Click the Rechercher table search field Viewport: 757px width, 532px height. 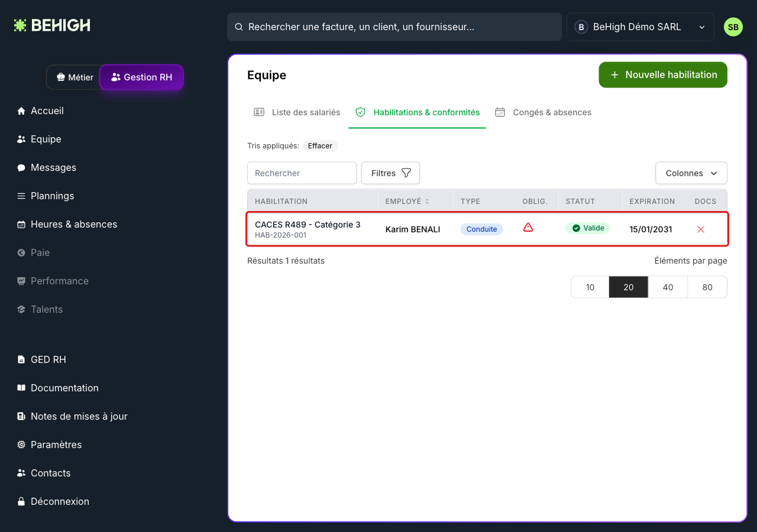pos(302,173)
